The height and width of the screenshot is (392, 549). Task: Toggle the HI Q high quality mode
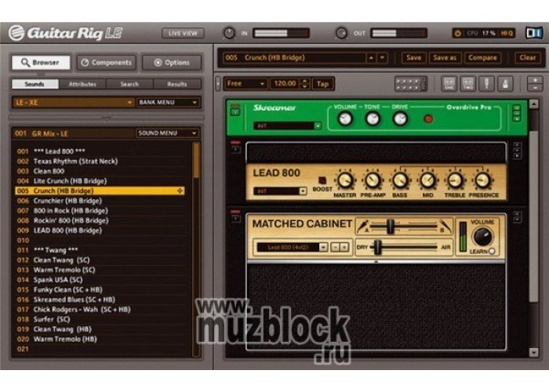tap(507, 33)
